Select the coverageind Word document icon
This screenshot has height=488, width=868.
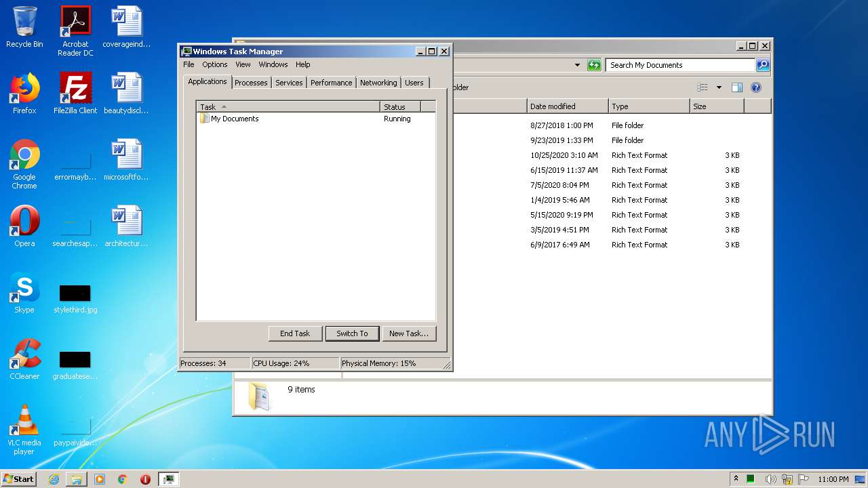click(x=126, y=27)
